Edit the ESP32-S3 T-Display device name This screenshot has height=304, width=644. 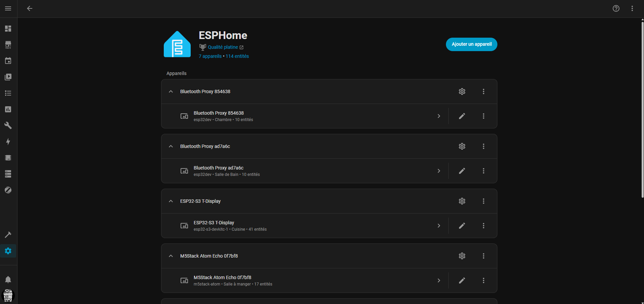click(x=462, y=226)
